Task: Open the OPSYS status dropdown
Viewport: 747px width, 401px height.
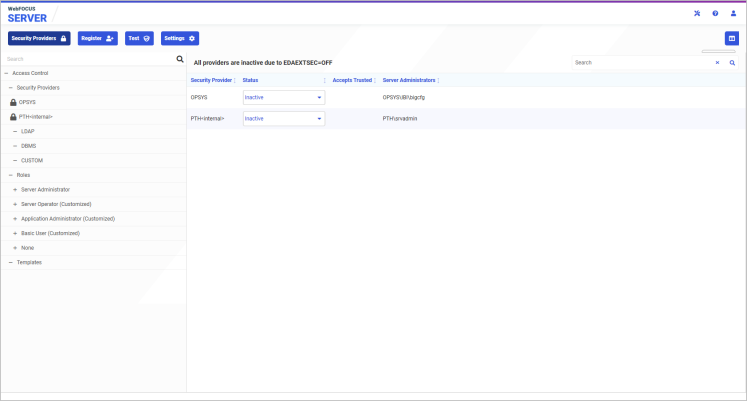Action: click(284, 98)
